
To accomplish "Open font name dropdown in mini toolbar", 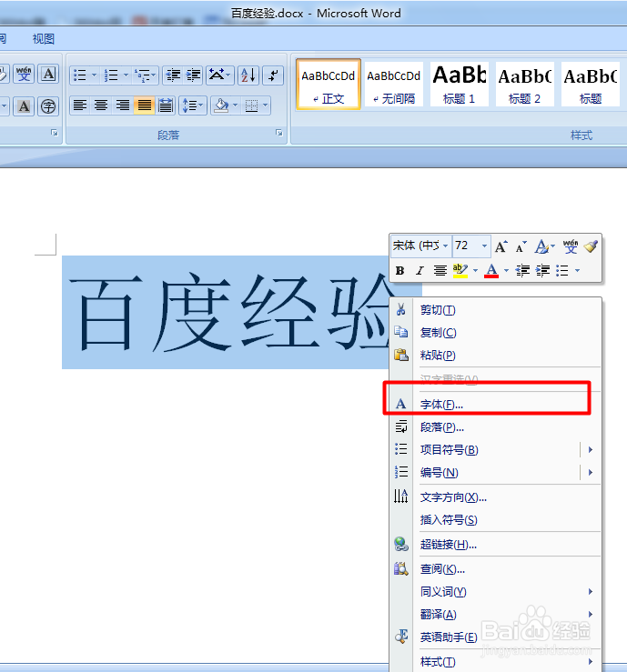I will [445, 246].
